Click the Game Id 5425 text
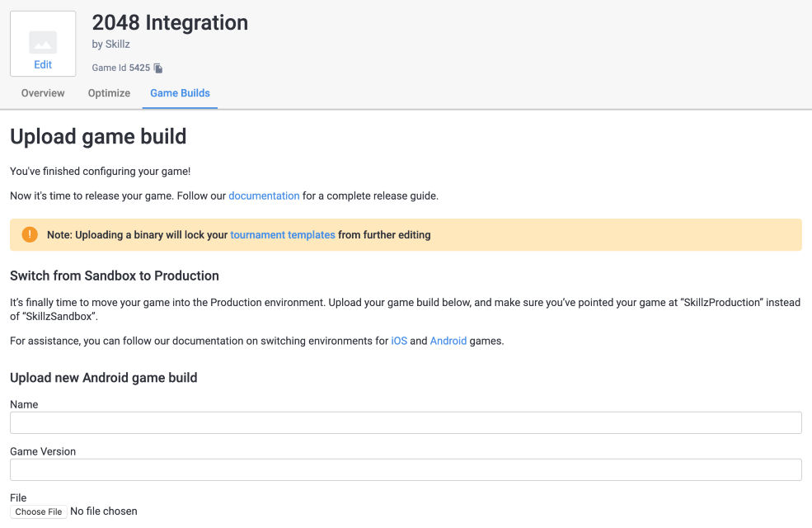Screen dimensions: 812x528 coord(121,68)
